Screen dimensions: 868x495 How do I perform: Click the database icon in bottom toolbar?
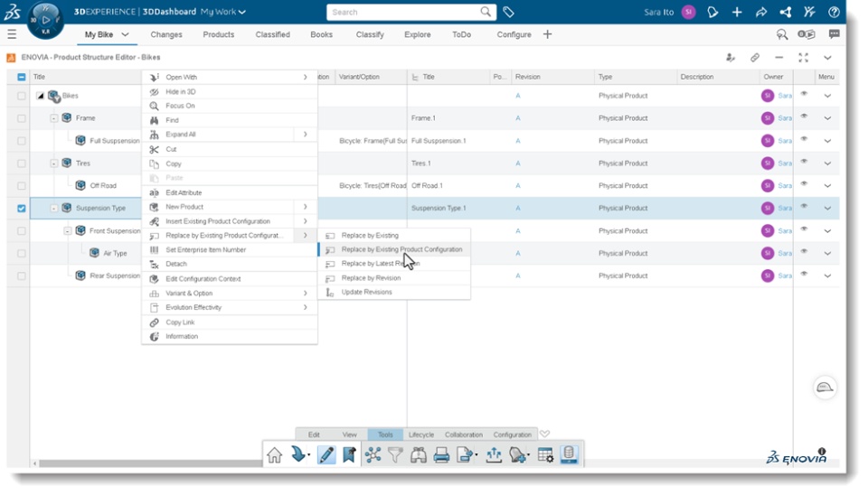point(569,454)
